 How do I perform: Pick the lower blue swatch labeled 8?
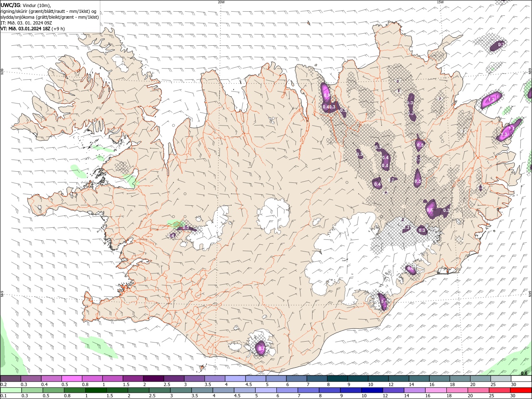click(330, 390)
